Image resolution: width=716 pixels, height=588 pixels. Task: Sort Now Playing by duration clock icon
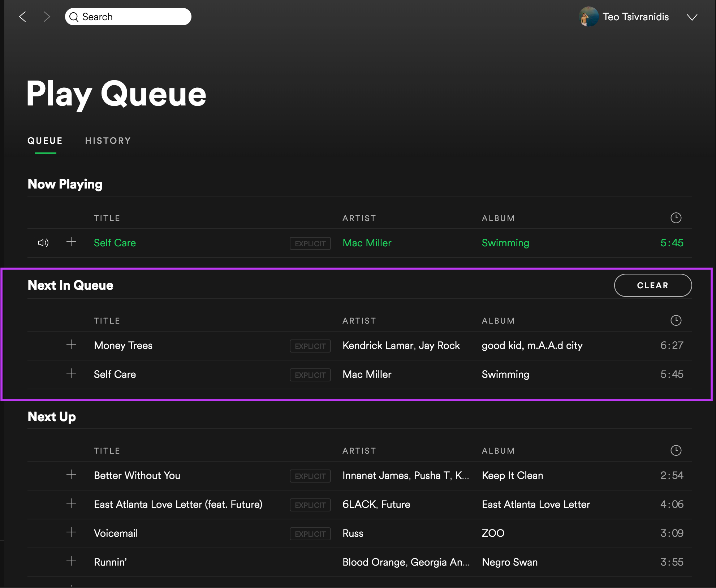676,218
